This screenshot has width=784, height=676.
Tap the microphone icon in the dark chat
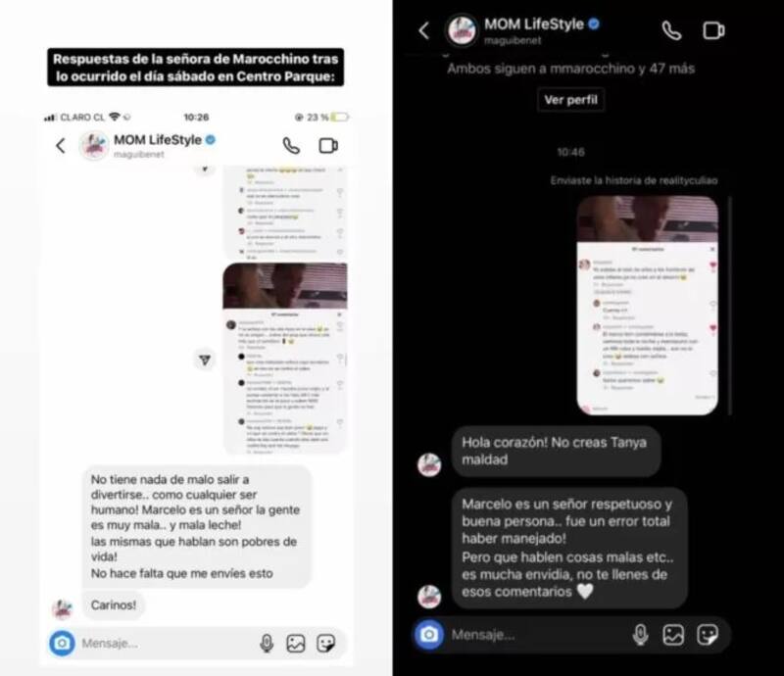coord(641,635)
